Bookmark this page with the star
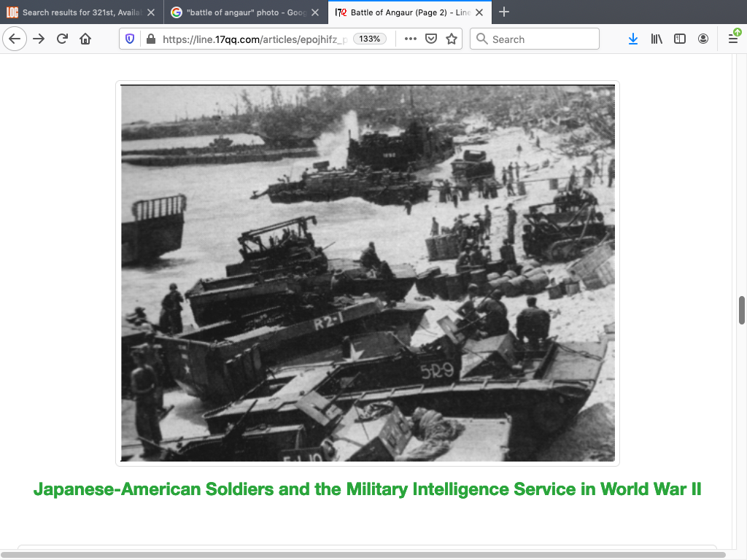The width and height of the screenshot is (747, 560). 452,39
